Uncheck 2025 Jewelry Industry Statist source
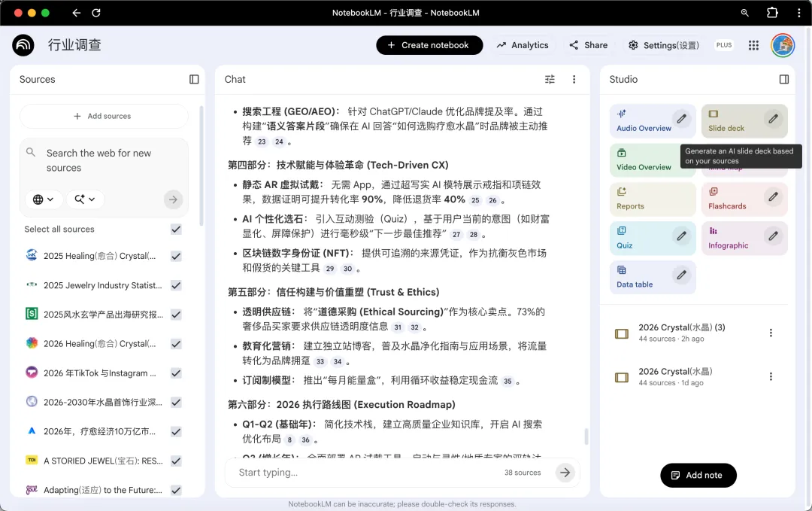The image size is (812, 511). coord(176,285)
